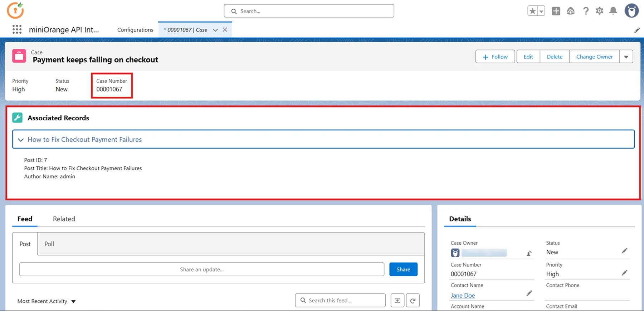Open the App Launcher grid icon
The image size is (644, 311).
17,29
